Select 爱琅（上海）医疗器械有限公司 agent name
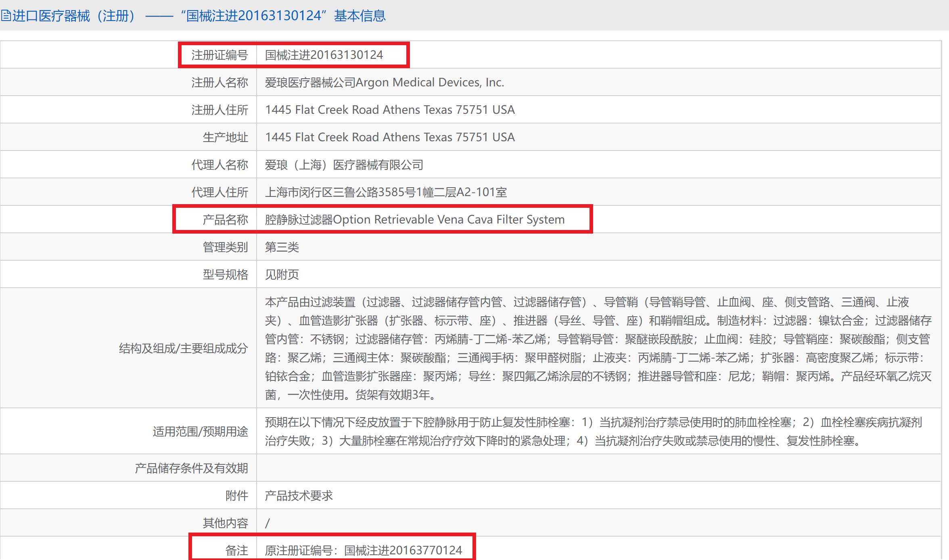This screenshot has height=560, width=949. 344,165
